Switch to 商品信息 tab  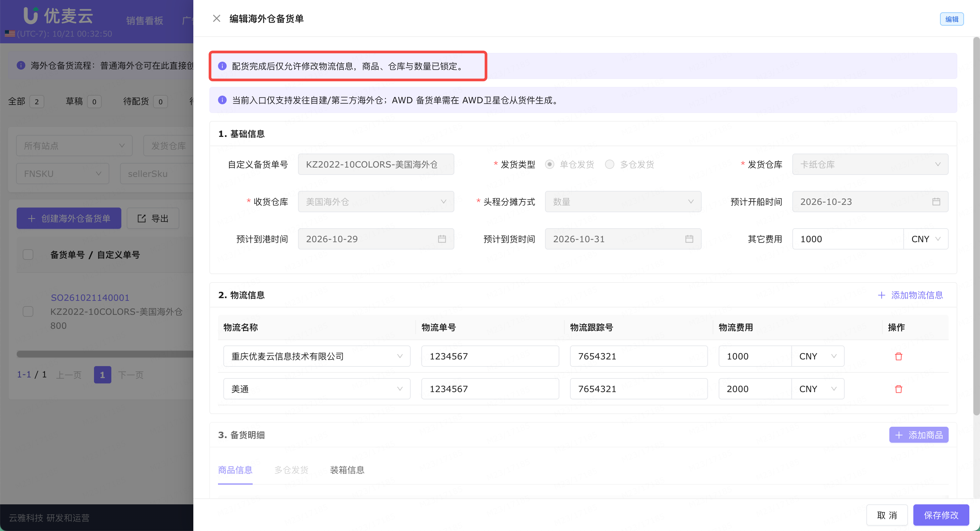coord(235,470)
